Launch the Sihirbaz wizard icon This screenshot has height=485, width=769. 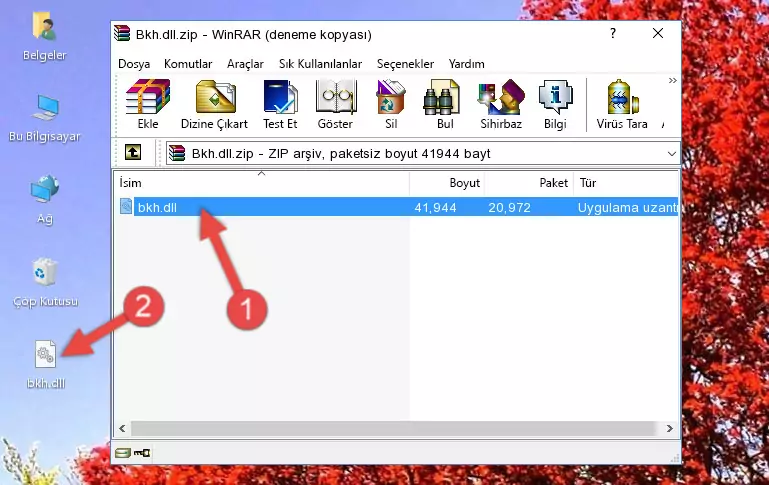[x=501, y=97]
